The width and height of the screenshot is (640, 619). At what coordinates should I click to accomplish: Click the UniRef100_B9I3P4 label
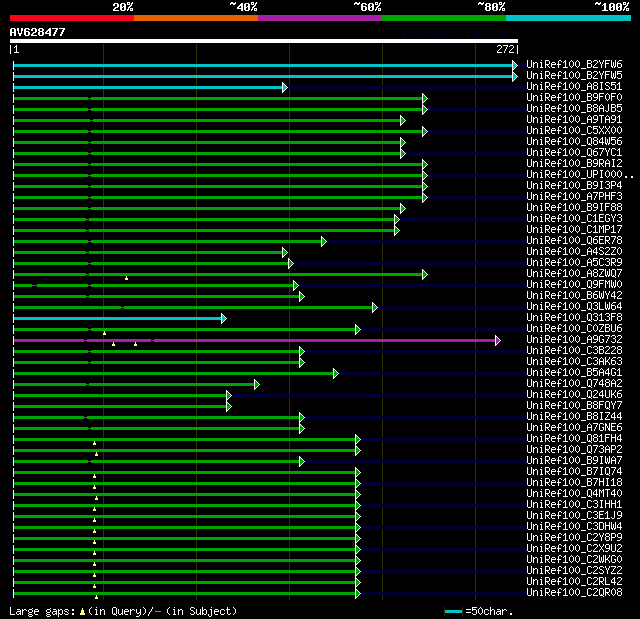(574, 185)
